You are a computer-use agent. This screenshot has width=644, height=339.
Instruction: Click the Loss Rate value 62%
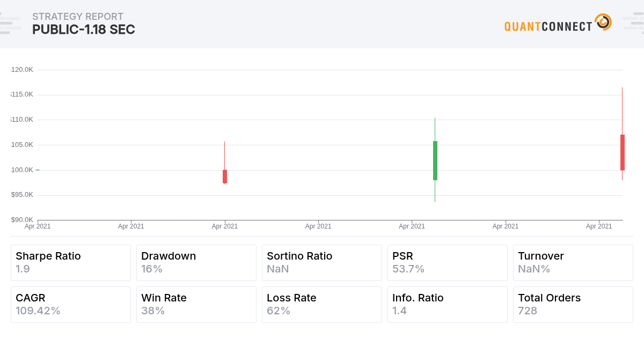pyautogui.click(x=279, y=311)
